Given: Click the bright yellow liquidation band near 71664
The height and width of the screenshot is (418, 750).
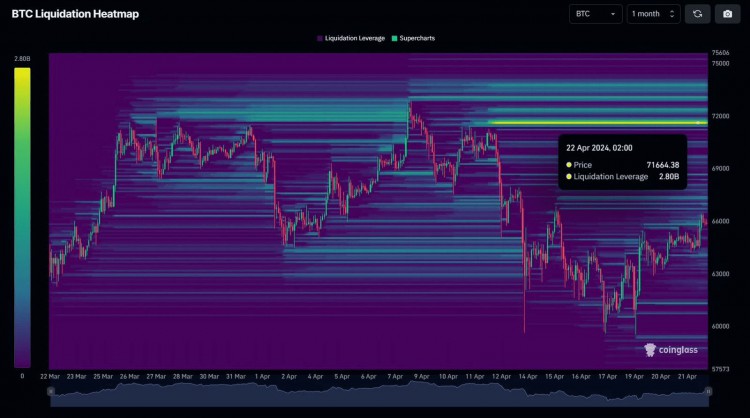Looking at the screenshot, I should coord(598,123).
